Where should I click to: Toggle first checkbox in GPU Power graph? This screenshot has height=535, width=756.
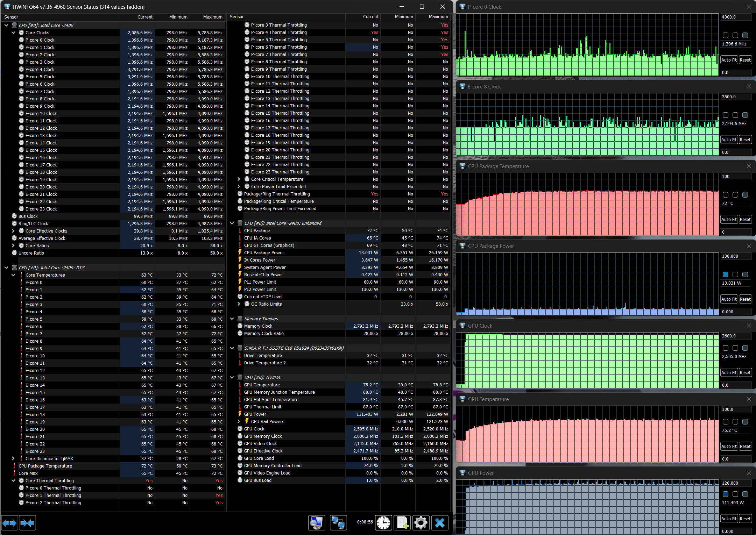[x=725, y=494]
